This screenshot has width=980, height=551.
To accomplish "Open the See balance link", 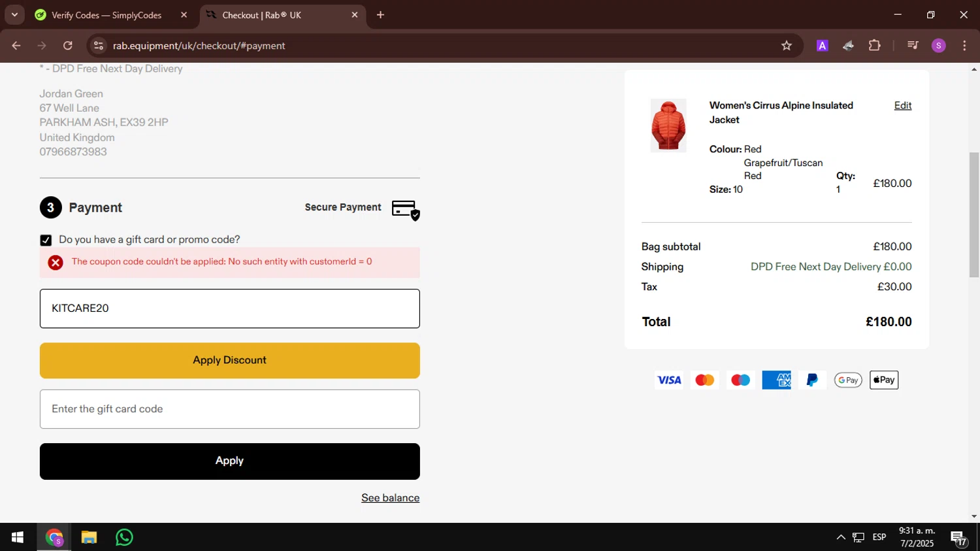I will coord(390,498).
